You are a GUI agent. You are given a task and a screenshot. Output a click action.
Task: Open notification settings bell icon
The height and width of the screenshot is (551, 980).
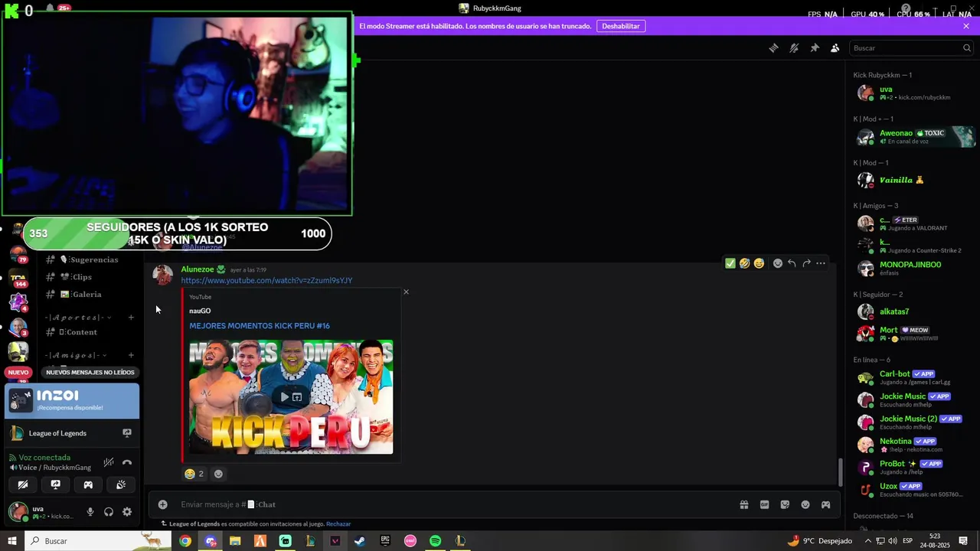click(x=794, y=47)
